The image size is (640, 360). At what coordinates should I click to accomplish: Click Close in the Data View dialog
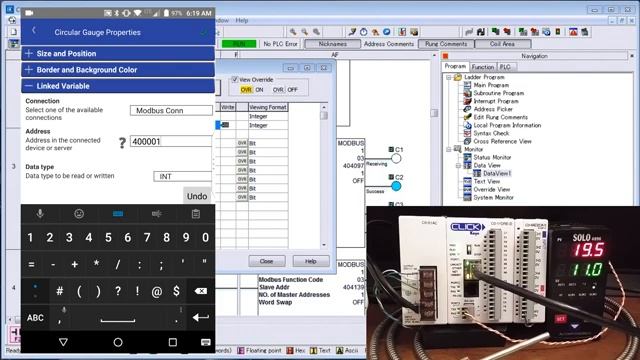tap(267, 261)
